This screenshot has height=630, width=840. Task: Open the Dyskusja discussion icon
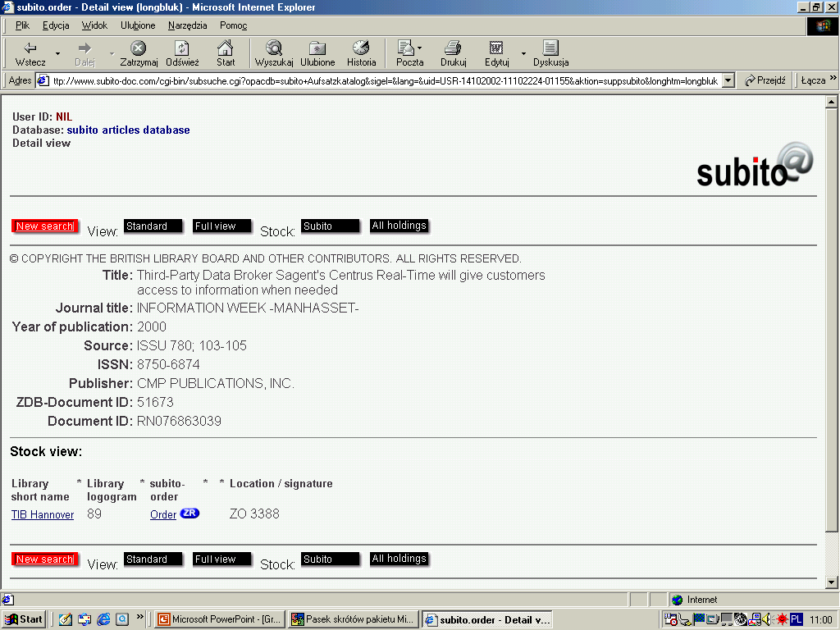[x=550, y=48]
